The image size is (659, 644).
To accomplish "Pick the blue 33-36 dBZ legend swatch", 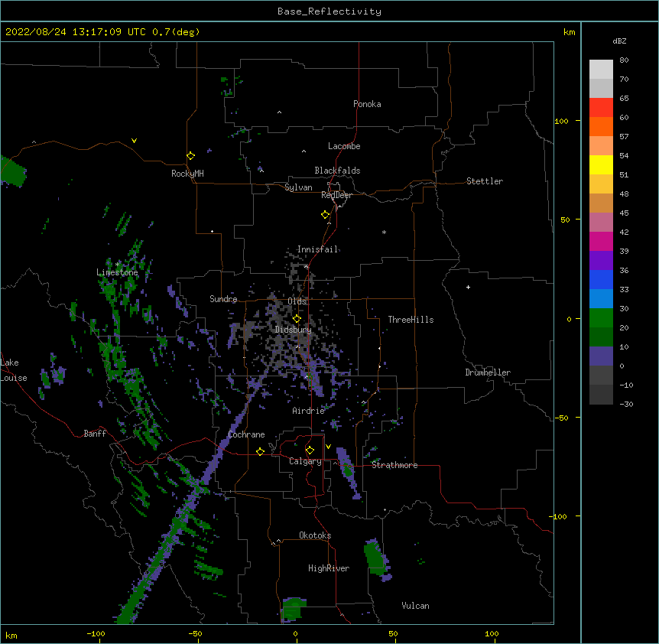I will point(601,279).
